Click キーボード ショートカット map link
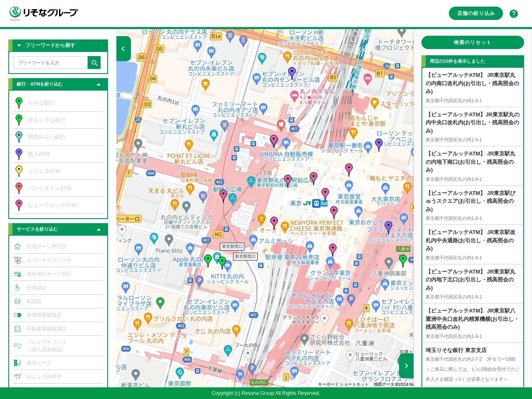 343,384
